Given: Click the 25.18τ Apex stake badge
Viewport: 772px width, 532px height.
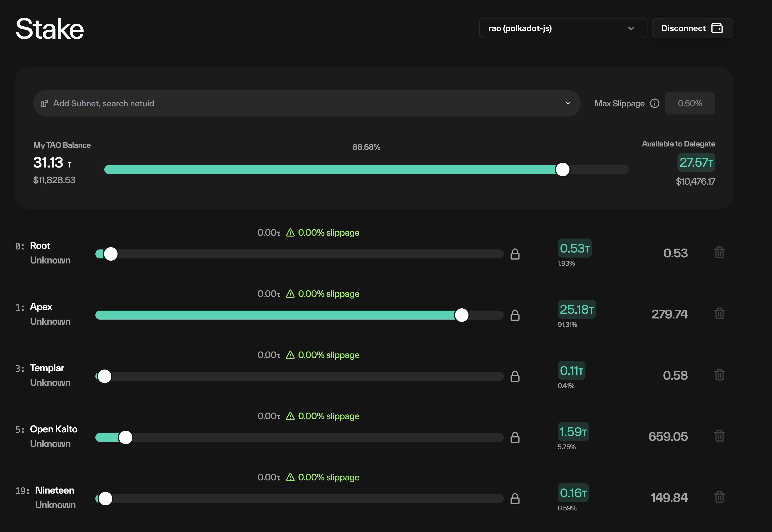Looking at the screenshot, I should (576, 309).
